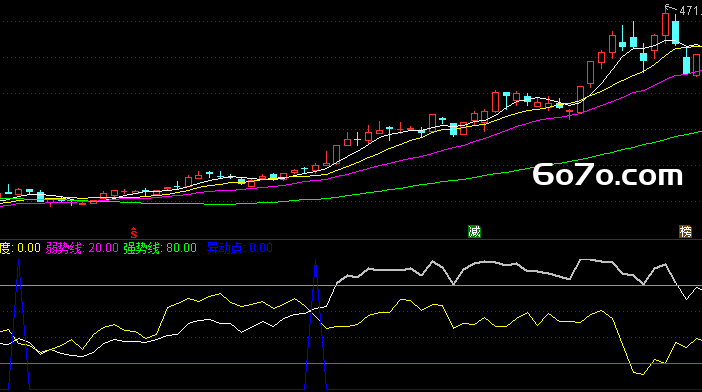Click the yellow 度 0.00 indicator label
Screen dimensions: 702x392
click(20, 248)
